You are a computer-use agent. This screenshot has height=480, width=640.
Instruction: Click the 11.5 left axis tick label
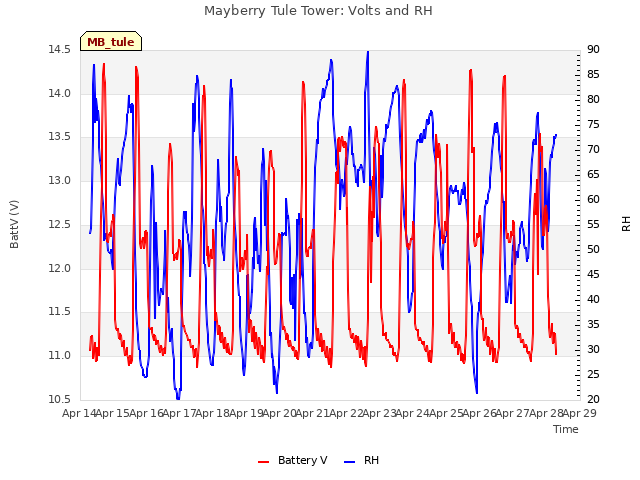60,312
